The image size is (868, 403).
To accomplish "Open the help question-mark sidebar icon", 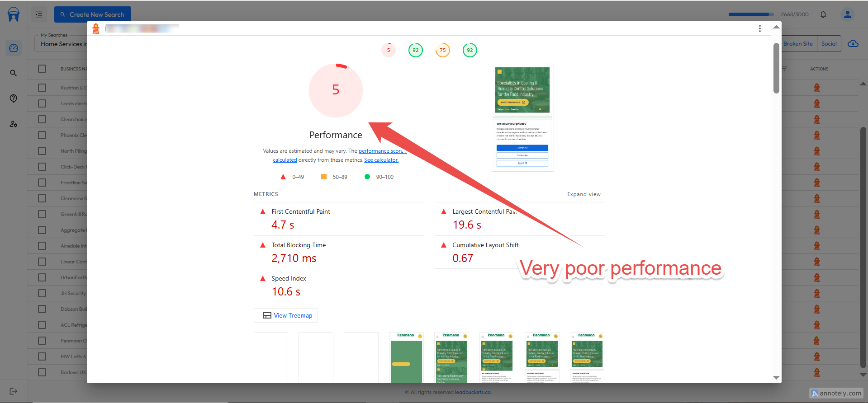I will pyautogui.click(x=14, y=98).
